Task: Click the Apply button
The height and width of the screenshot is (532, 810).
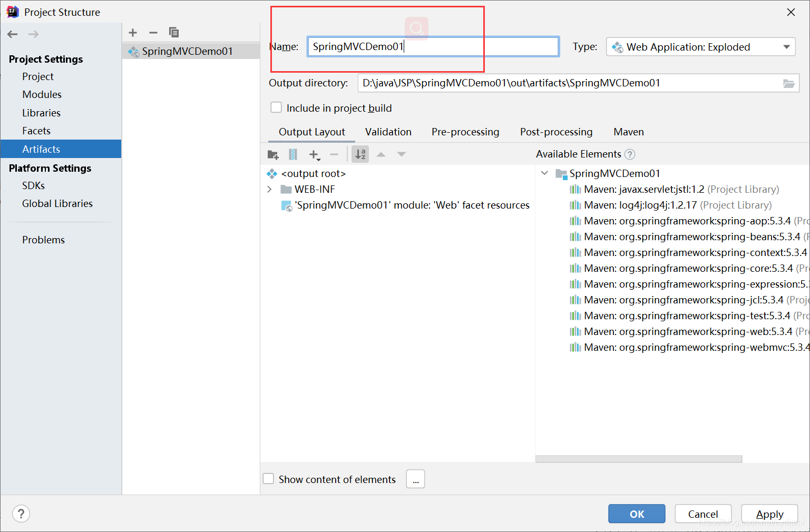Action: (769, 514)
